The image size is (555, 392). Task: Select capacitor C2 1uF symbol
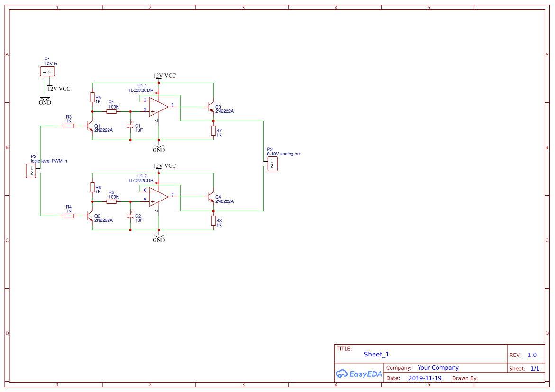130,218
